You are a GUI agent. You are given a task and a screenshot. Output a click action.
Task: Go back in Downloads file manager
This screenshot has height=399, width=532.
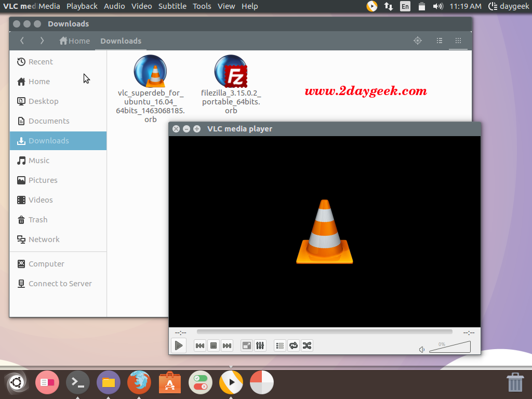(x=22, y=41)
